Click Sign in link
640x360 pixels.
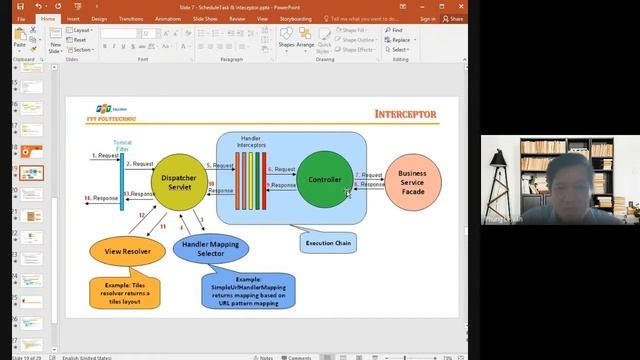pos(427,19)
